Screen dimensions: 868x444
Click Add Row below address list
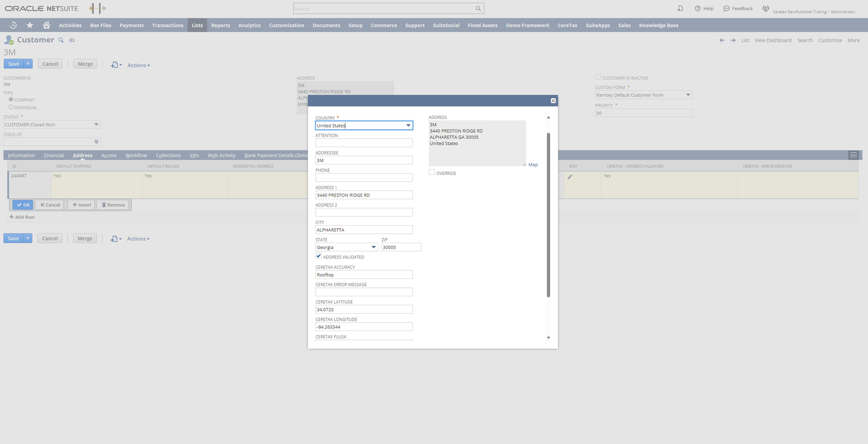point(22,217)
